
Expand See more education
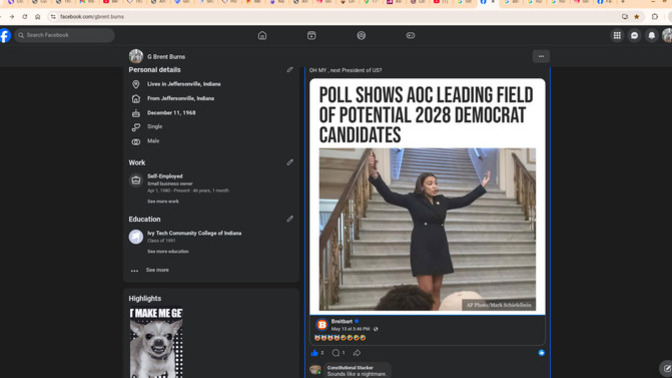coord(168,252)
